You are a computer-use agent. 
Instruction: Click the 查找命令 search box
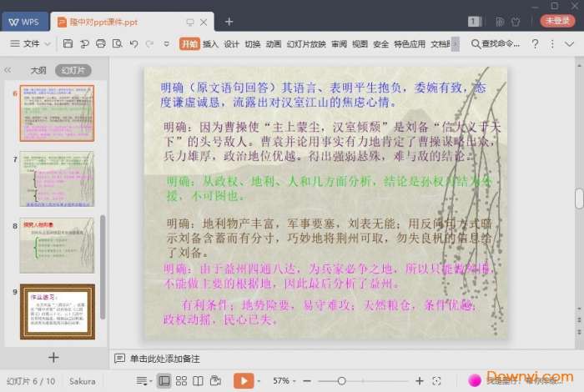(496, 44)
